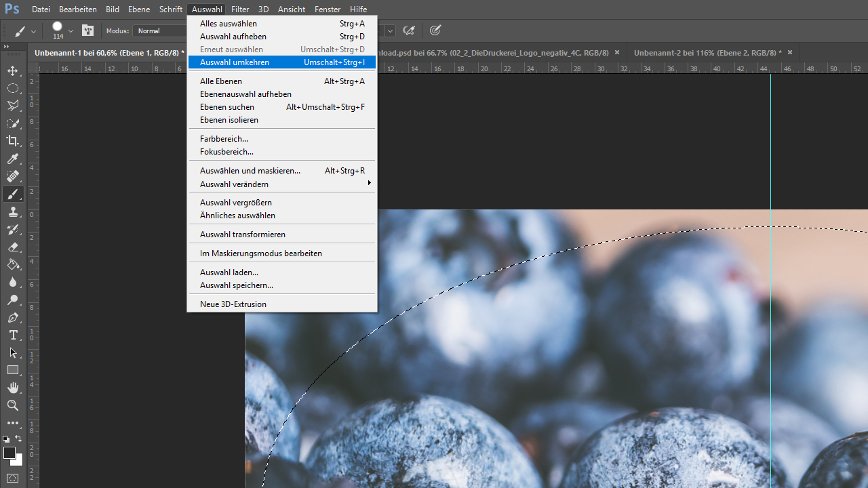Open the dropdown arrow left of airbrush icon
Image resolution: width=868 pixels, height=488 pixels.
coord(390,30)
